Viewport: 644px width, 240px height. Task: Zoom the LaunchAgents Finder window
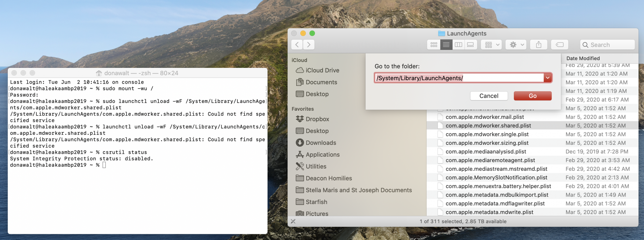pos(312,33)
